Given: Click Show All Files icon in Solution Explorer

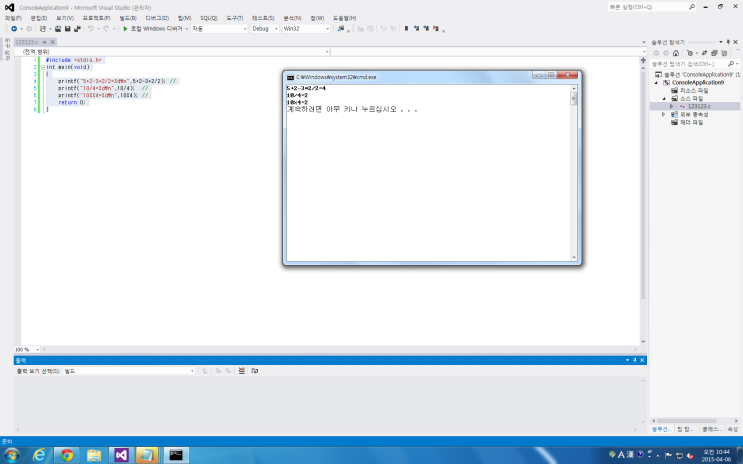Looking at the screenshot, I should tap(724, 53).
